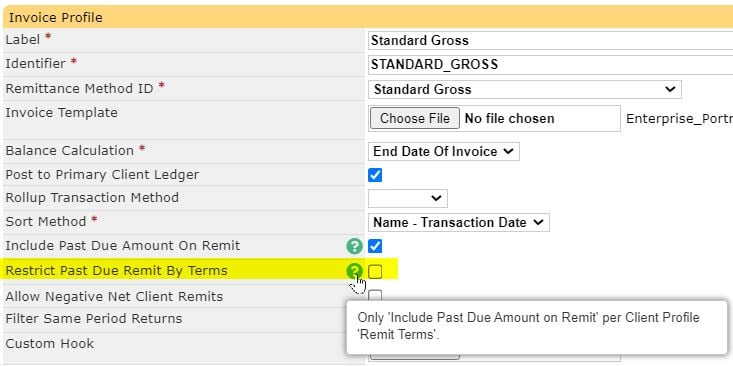Select the Invoice Profile section header

[x=368, y=17]
